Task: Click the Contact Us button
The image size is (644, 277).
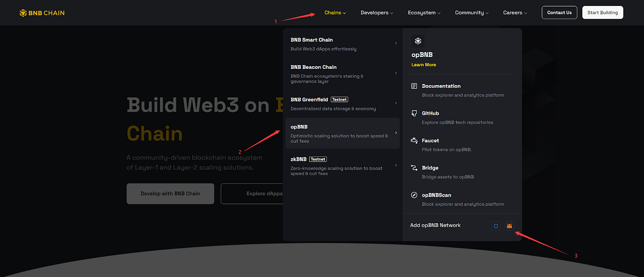Action: 559,12
